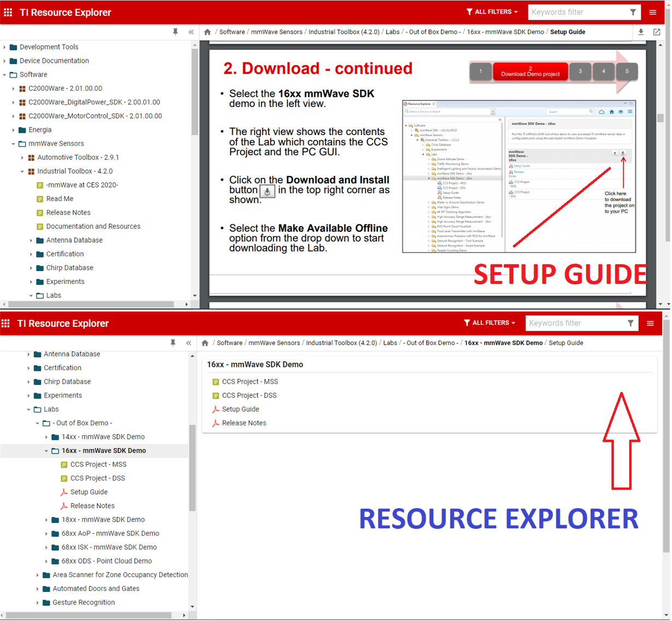Viewport: 672px width, 621px height.
Task: Click the Read Me document icon in the tree
Action: point(39,198)
